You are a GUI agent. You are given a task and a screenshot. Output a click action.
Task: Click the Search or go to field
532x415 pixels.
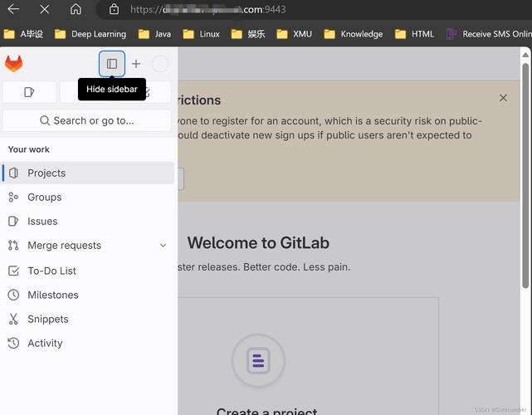[x=87, y=120]
